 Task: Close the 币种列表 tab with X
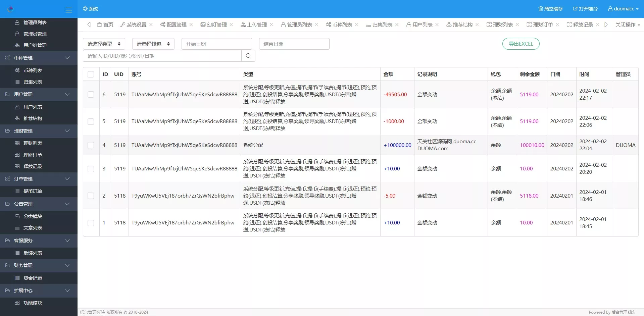tap(357, 24)
